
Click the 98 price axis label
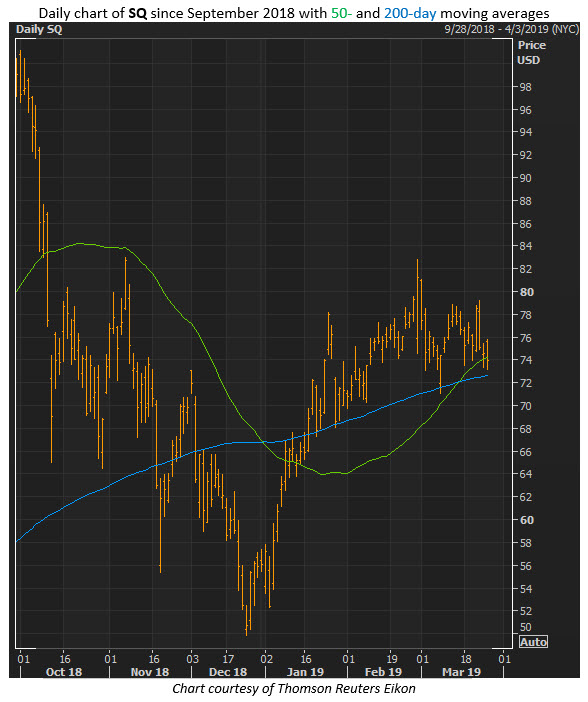pos(525,87)
